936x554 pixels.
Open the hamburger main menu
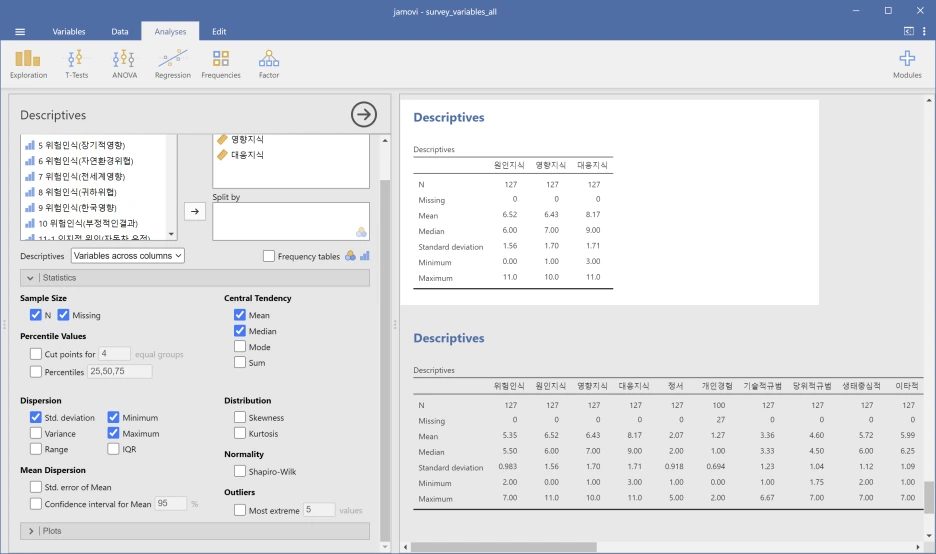(20, 32)
